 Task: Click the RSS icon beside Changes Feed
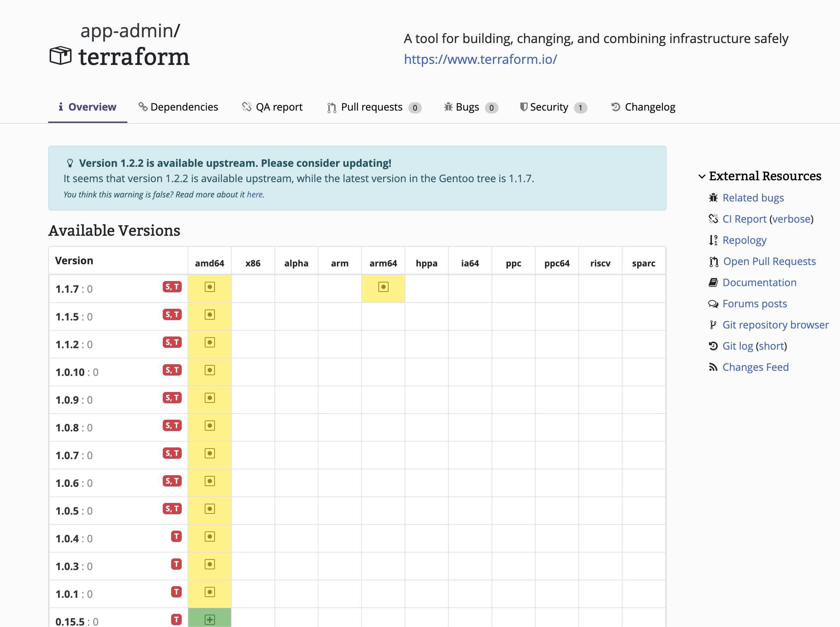pos(713,368)
